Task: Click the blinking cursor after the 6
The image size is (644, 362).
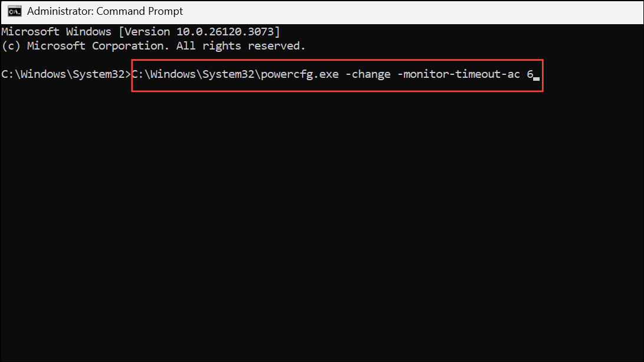Action: tap(535, 77)
